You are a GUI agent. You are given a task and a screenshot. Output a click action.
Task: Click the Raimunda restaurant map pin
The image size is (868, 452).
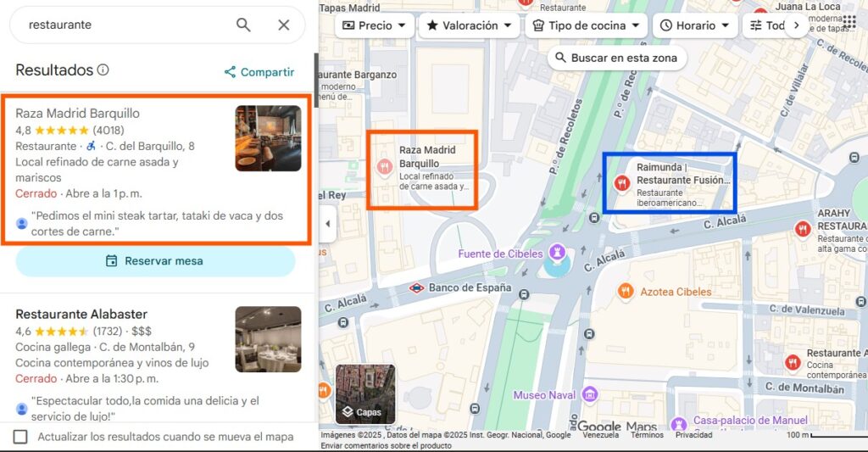(x=621, y=181)
